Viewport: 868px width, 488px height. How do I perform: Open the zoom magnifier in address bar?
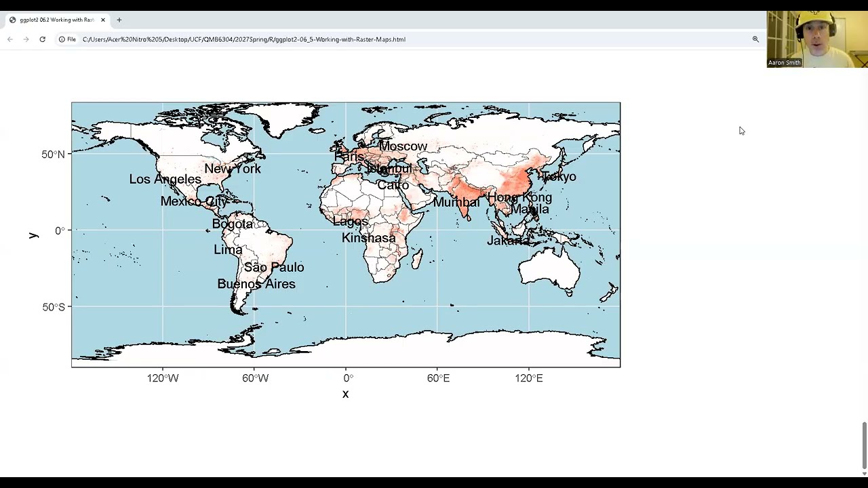[755, 39]
